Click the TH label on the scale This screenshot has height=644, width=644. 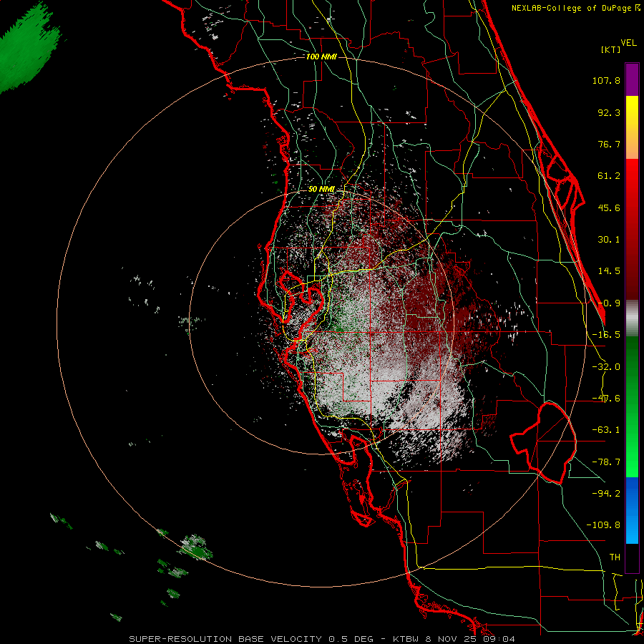click(615, 557)
